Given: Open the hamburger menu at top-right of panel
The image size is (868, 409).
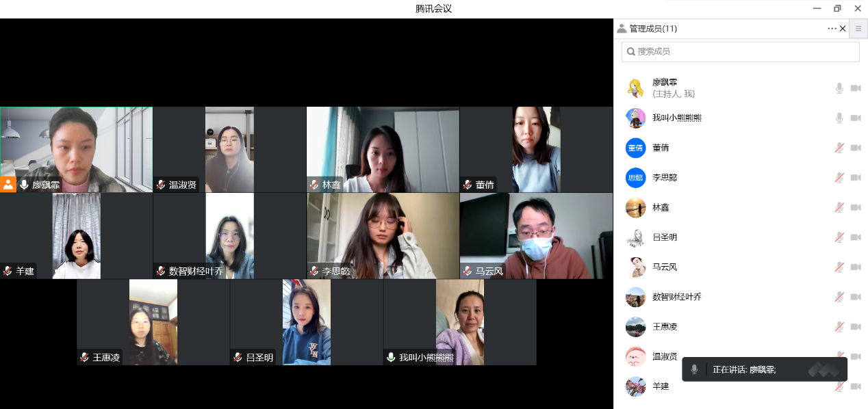Looking at the screenshot, I should click(x=858, y=29).
